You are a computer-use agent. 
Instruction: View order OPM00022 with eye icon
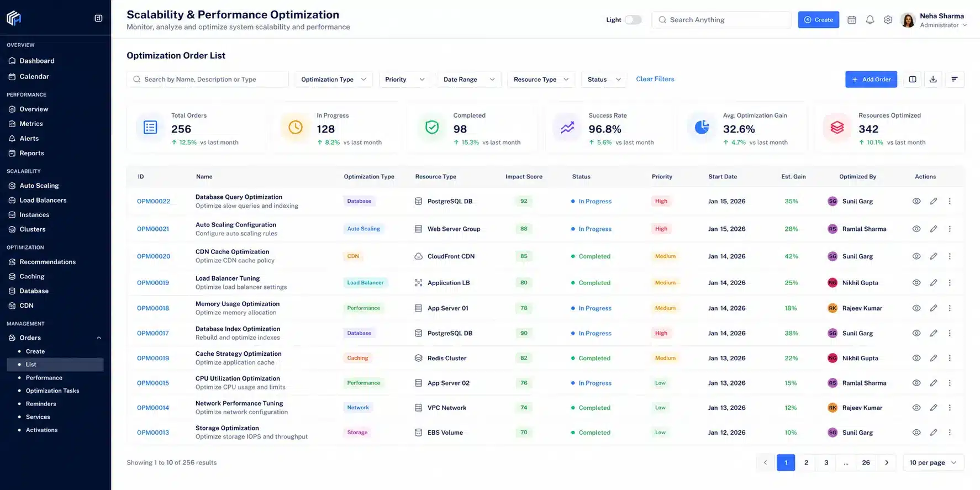(916, 201)
